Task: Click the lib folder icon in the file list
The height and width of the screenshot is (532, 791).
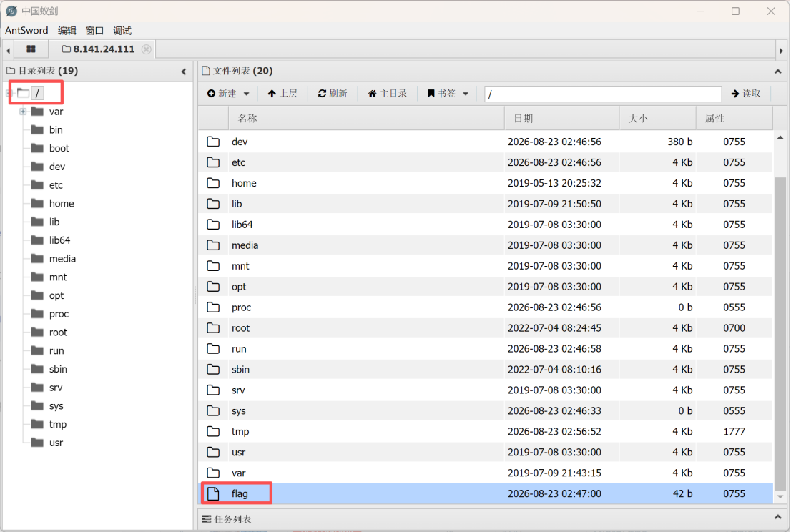Action: [x=213, y=204]
